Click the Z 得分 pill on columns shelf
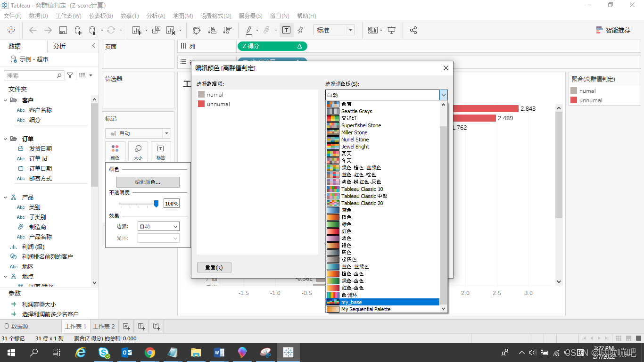The width and height of the screenshot is (644, 362). [272, 46]
